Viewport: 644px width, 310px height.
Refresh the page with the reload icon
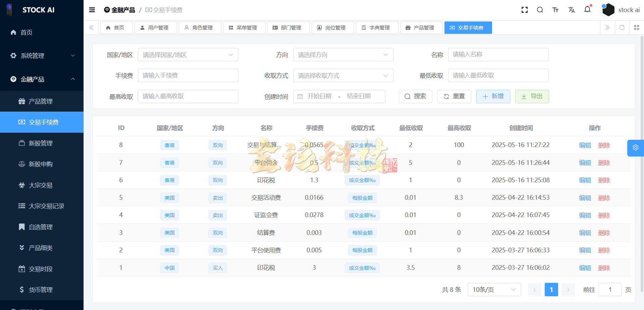click(622, 27)
